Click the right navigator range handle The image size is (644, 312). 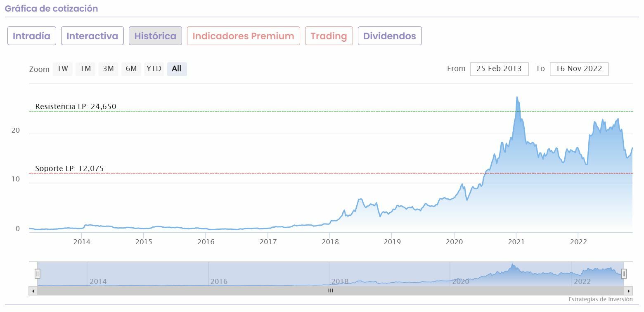(x=624, y=274)
